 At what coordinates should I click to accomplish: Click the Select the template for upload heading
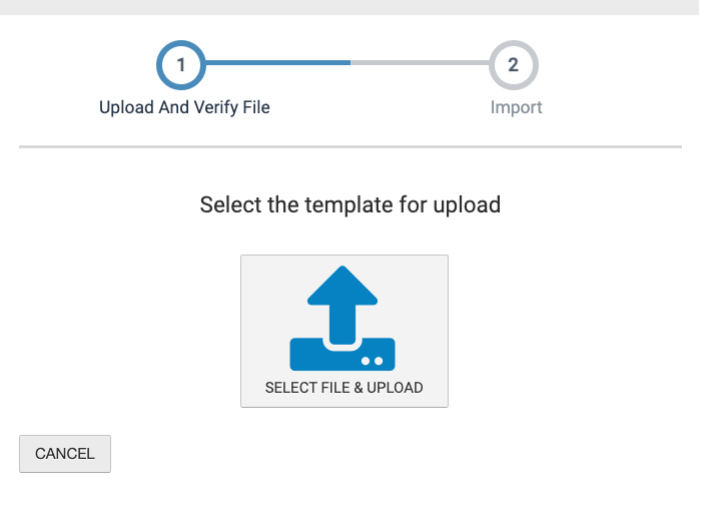[x=350, y=205]
